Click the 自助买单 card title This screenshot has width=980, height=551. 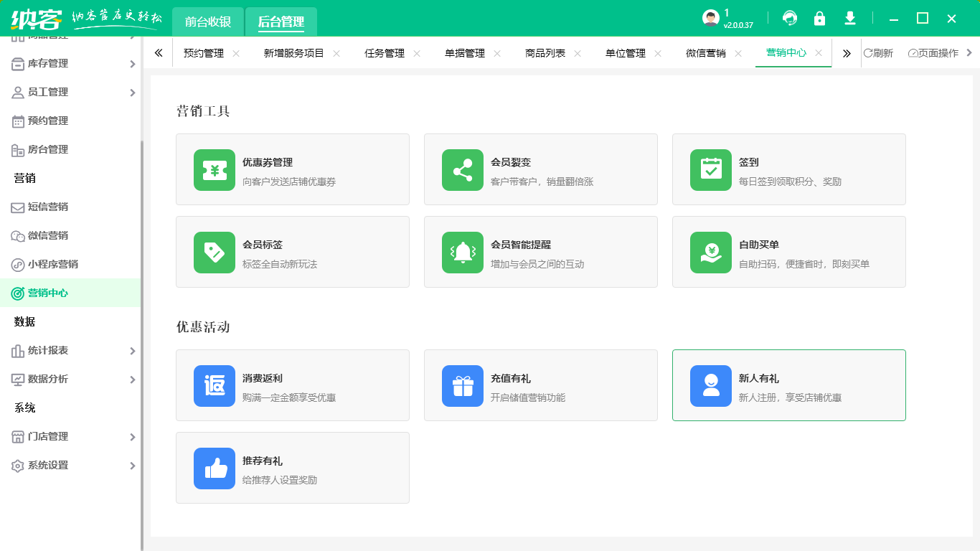click(x=759, y=245)
